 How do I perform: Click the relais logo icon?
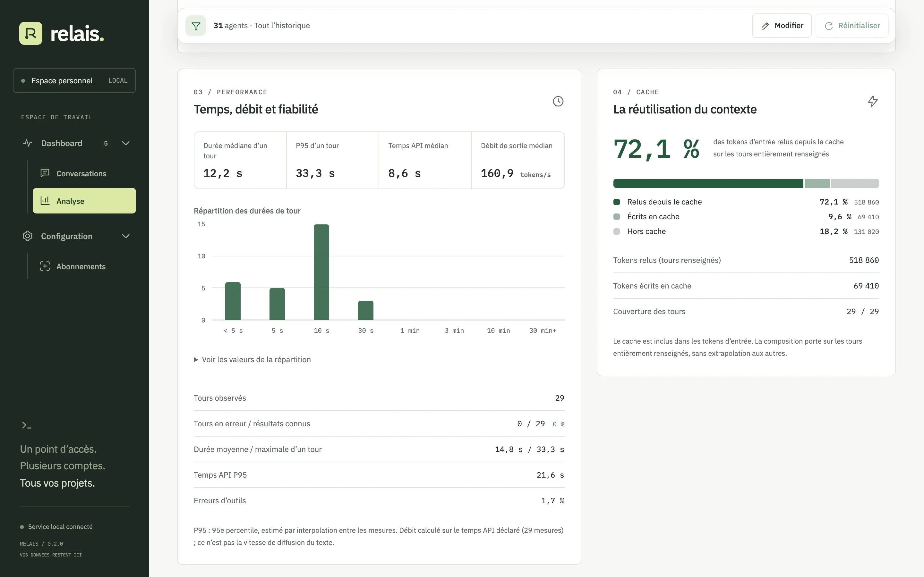31,33
